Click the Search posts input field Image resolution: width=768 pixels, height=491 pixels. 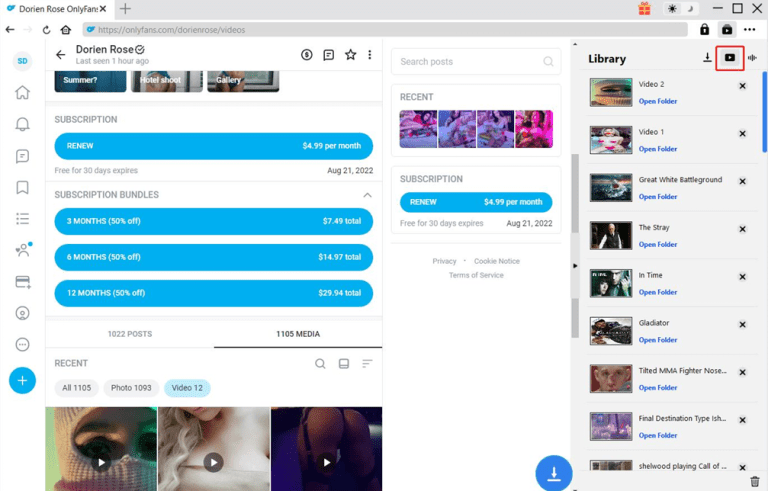click(468, 62)
